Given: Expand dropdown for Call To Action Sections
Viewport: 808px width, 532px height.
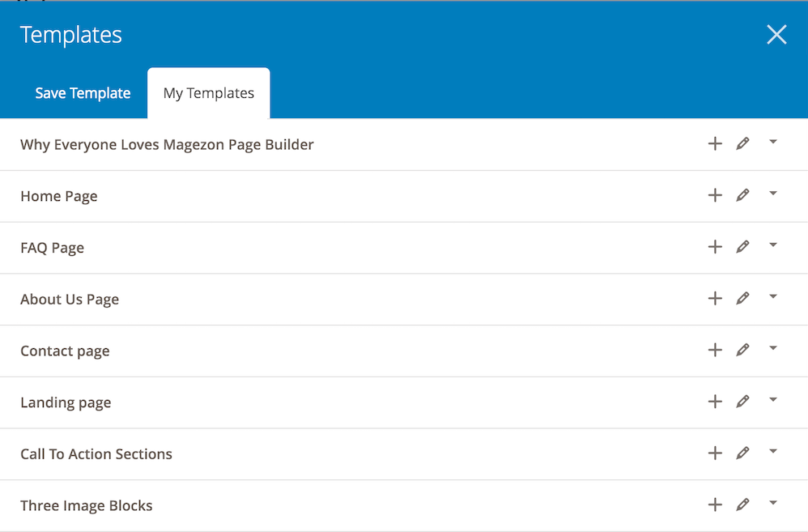Looking at the screenshot, I should 773,451.
